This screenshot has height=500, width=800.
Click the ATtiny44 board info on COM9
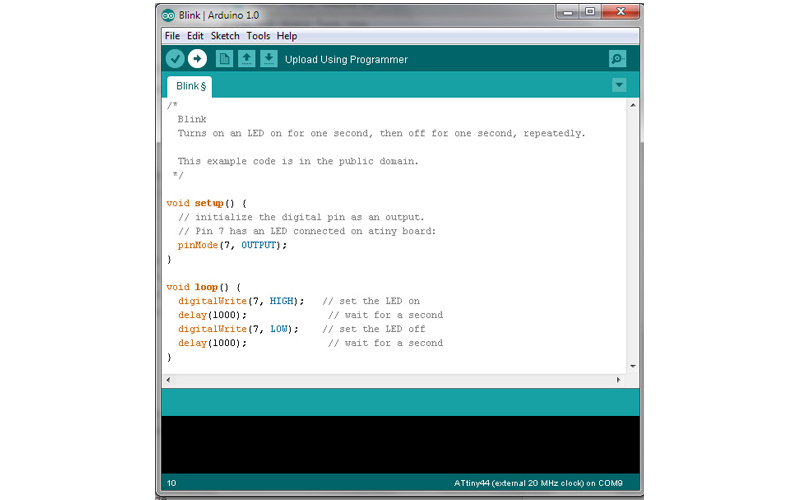538,483
